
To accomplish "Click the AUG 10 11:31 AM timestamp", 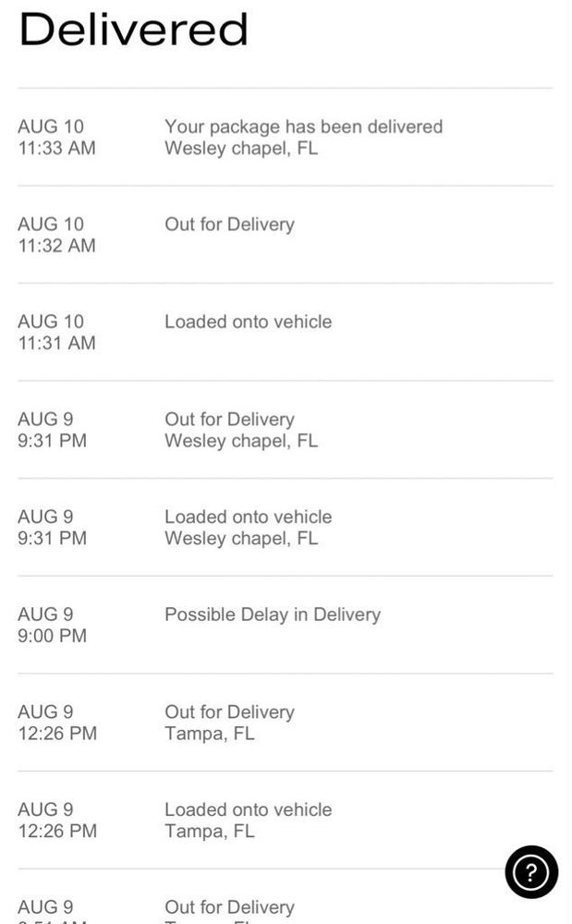I will click(56, 333).
